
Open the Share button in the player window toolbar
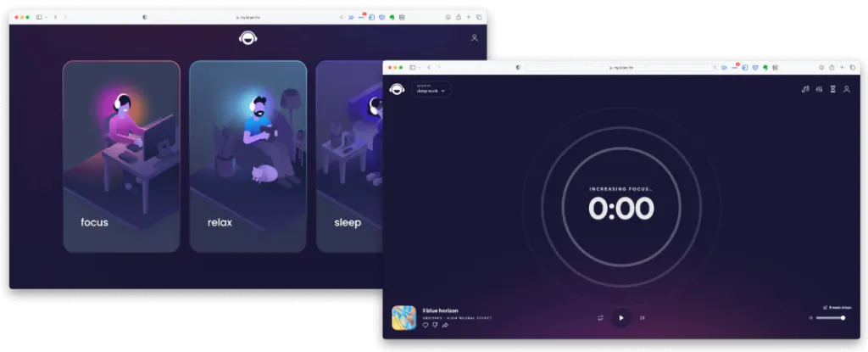click(x=832, y=67)
